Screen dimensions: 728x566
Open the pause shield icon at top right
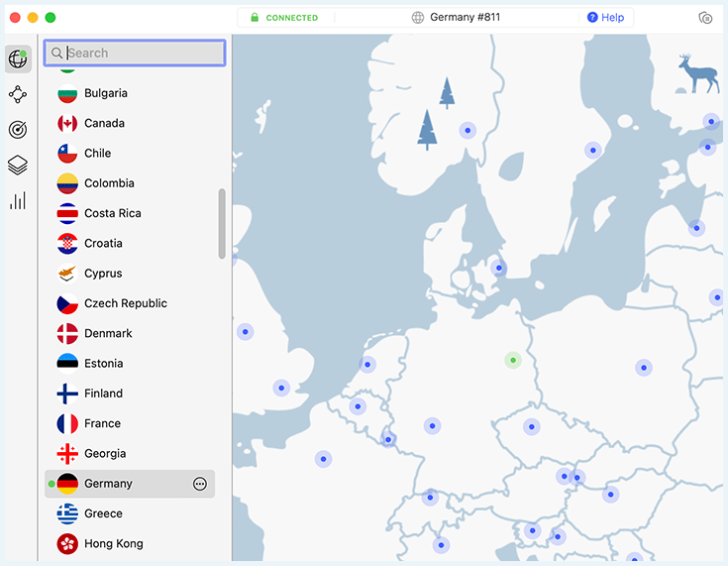(x=705, y=18)
